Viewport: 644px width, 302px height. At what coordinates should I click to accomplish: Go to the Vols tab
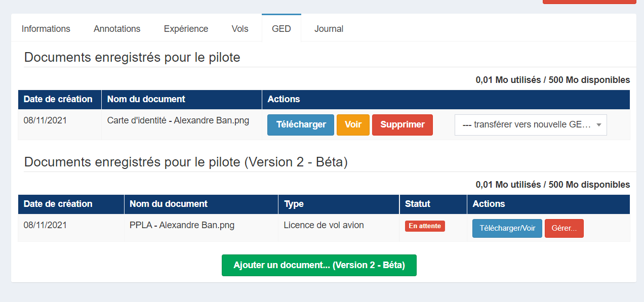coord(240,29)
